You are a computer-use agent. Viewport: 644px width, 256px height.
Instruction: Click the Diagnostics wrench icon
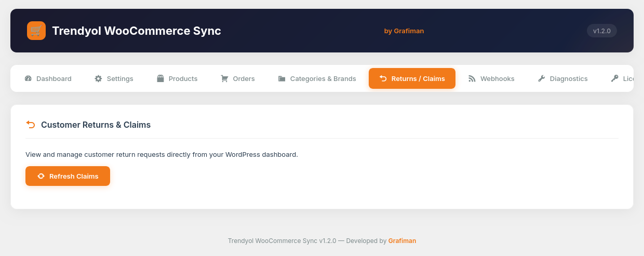point(542,78)
